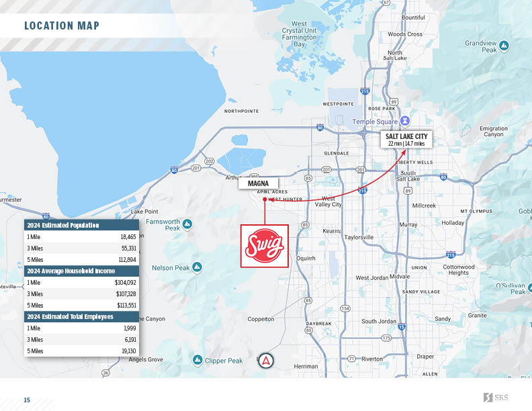Image resolution: width=532 pixels, height=411 pixels.
Task: Click the Bountiful city label
Action: 413,17
